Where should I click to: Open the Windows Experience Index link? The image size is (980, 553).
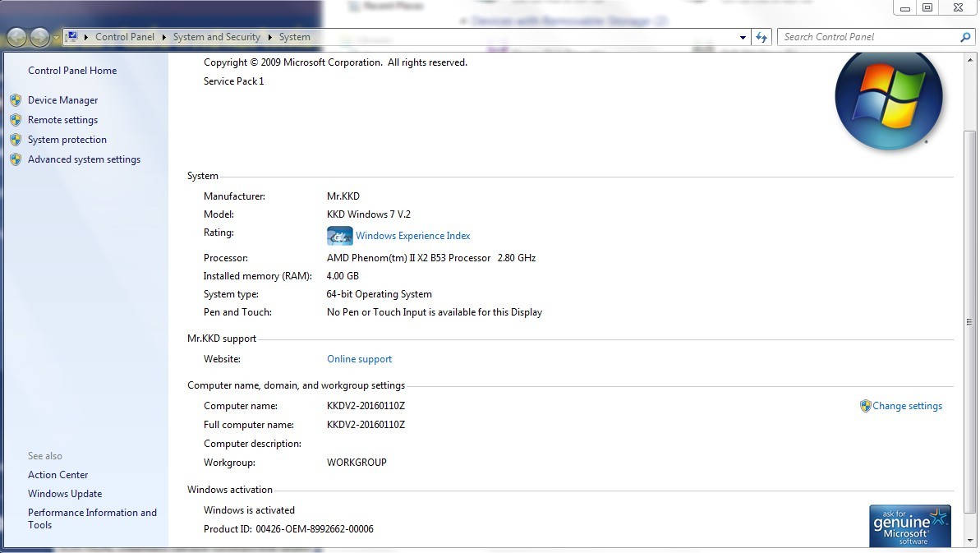(x=412, y=236)
